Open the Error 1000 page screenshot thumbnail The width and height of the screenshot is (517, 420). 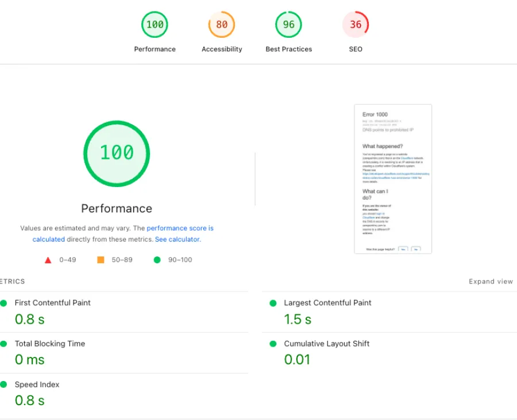tap(393, 179)
